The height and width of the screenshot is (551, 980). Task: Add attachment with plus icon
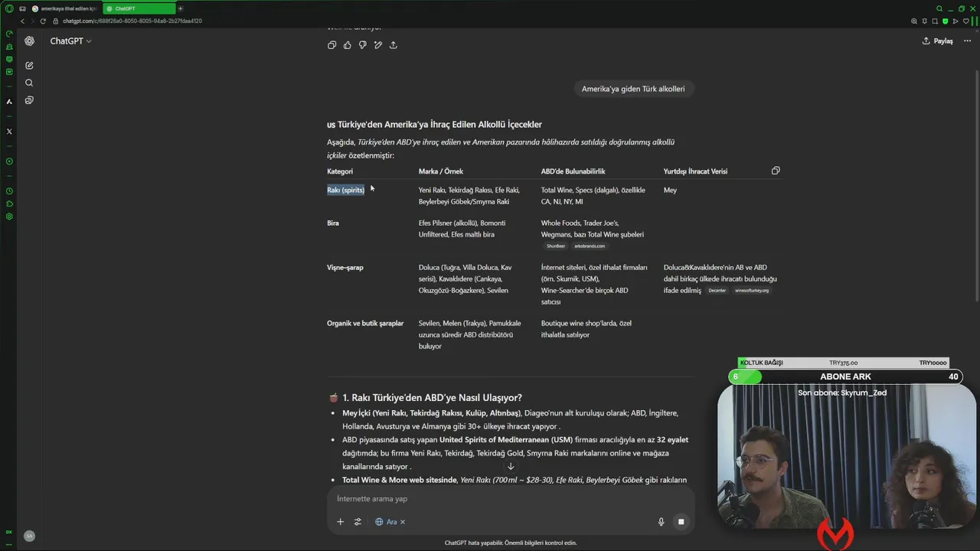(x=340, y=522)
